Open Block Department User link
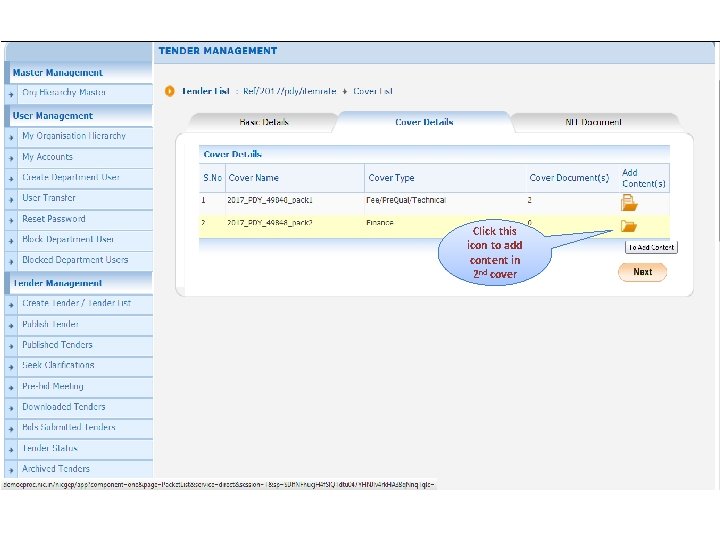The height and width of the screenshot is (540, 720). (x=68, y=239)
